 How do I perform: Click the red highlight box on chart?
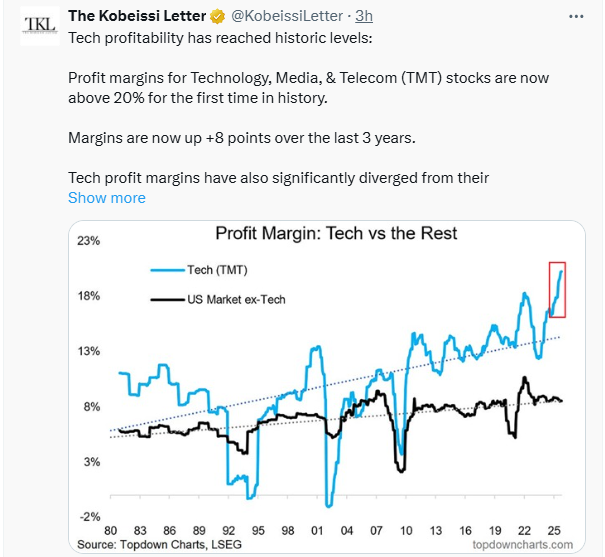(558, 288)
